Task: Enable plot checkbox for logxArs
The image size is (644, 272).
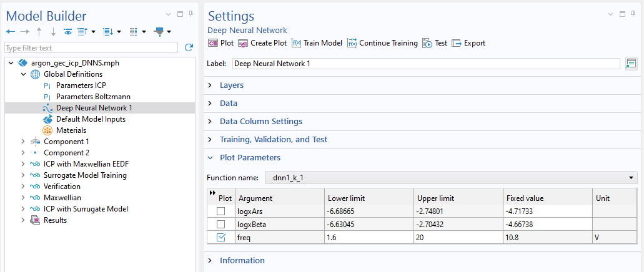Action: click(220, 211)
